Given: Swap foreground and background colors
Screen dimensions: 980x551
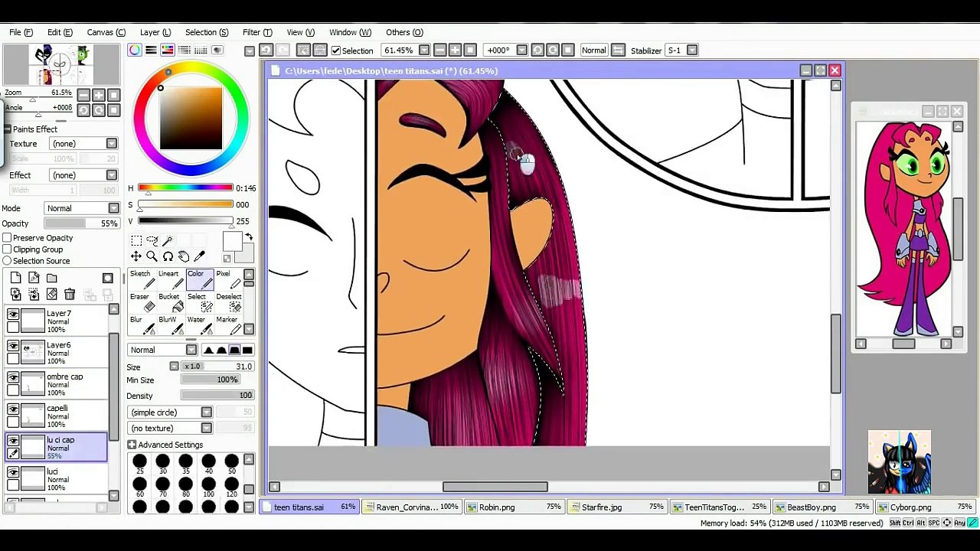Looking at the screenshot, I should coord(248,238).
